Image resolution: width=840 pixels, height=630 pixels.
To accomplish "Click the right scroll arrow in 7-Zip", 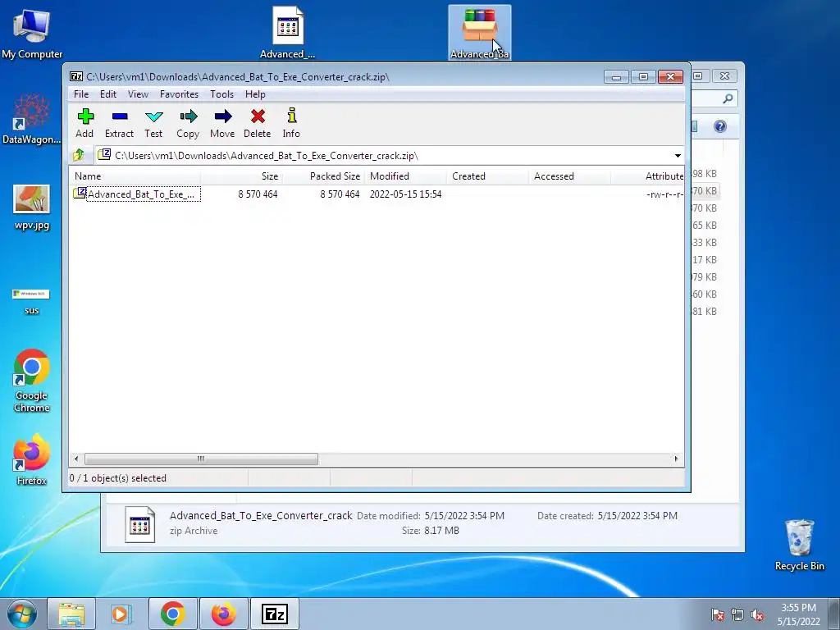I will 676,459.
